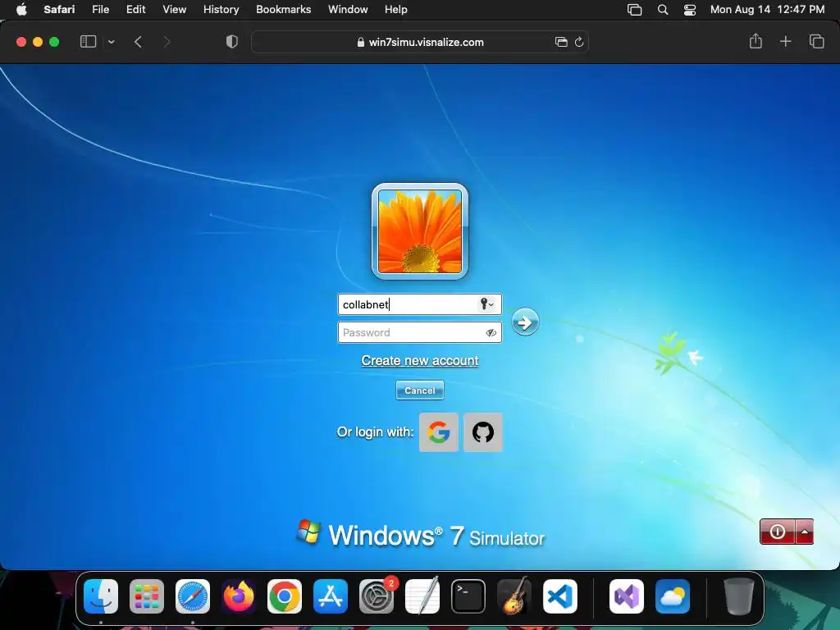This screenshot has height=630, width=840.
Task: Open the Help menu
Action: click(396, 10)
